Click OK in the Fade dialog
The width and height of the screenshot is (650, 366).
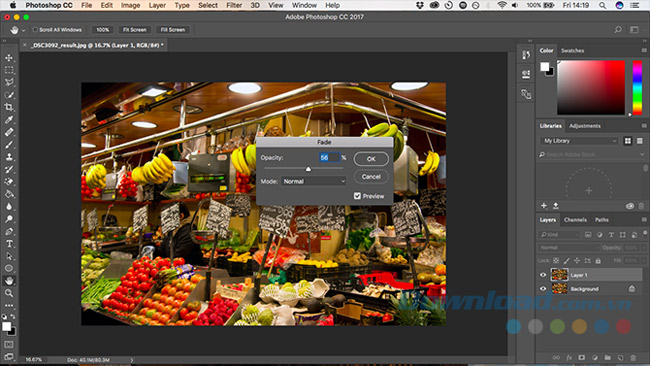click(371, 159)
